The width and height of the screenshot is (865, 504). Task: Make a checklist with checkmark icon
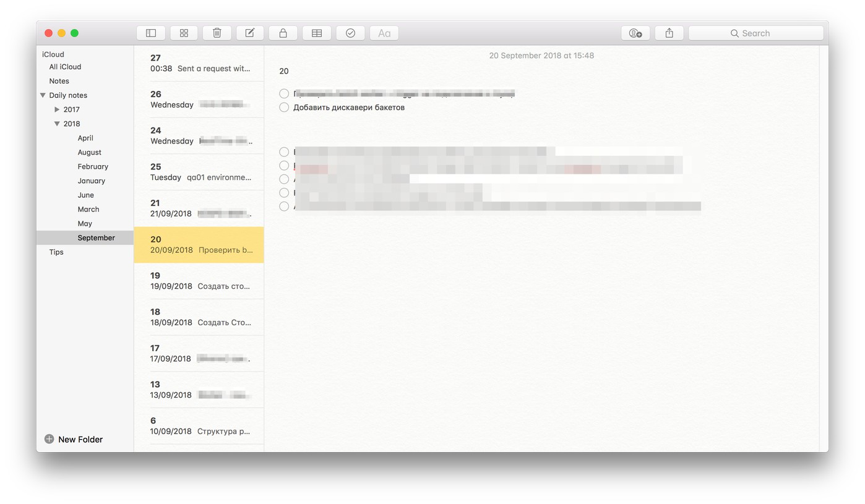[350, 33]
